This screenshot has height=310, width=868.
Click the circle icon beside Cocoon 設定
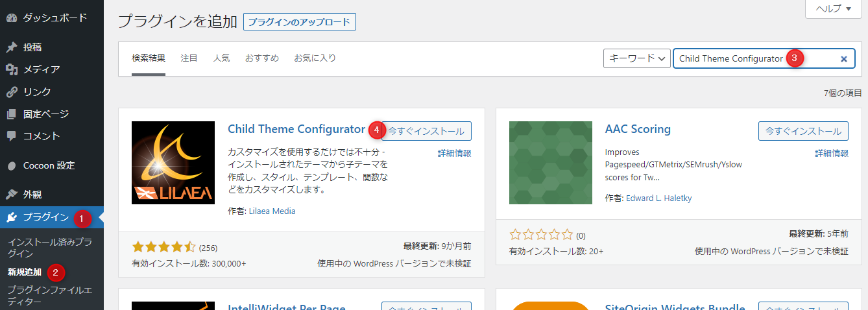pos(11,165)
